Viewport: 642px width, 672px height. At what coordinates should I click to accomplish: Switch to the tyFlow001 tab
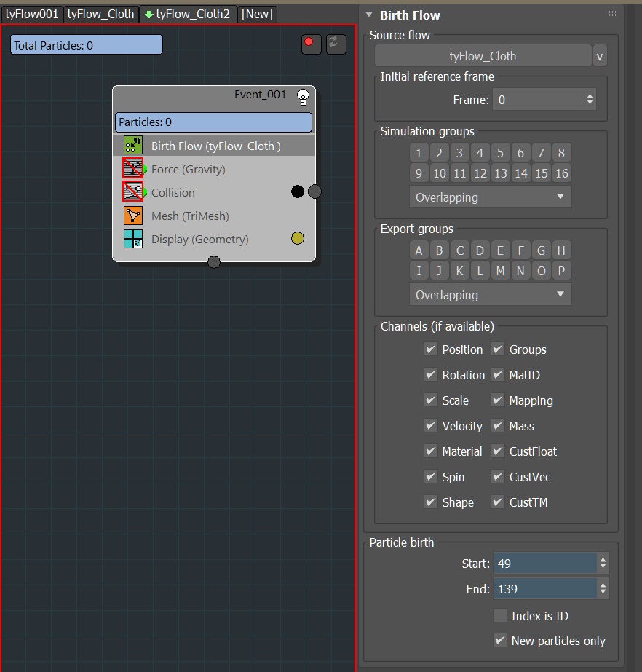tap(31, 14)
